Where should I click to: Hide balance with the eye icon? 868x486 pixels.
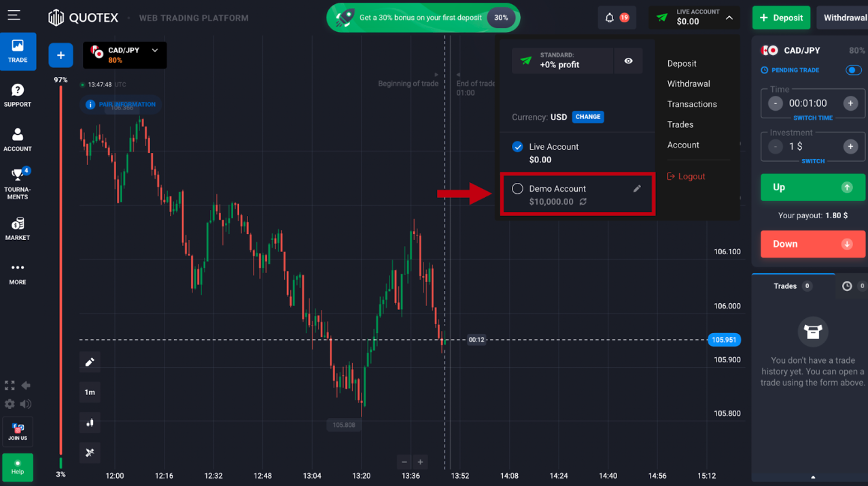click(628, 61)
